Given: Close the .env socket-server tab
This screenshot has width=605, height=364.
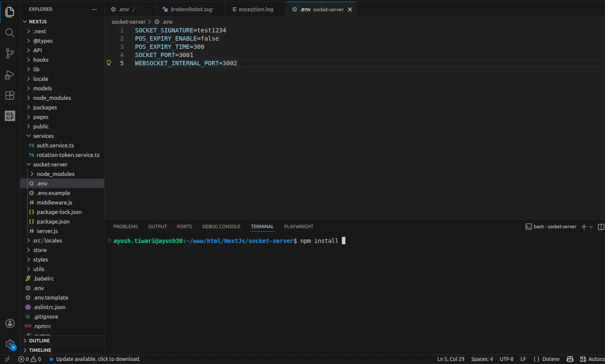Looking at the screenshot, I should tap(350, 9).
